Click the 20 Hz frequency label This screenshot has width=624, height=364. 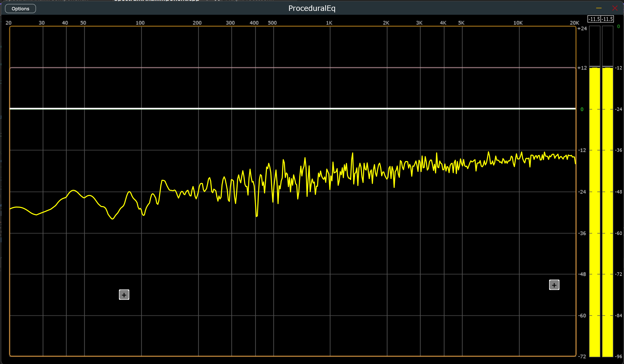pyautogui.click(x=8, y=23)
